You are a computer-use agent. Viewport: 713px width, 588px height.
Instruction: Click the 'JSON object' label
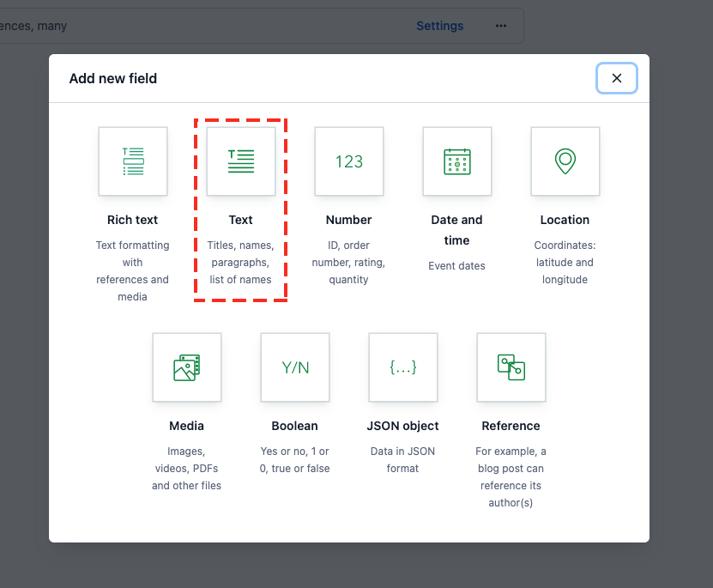(402, 426)
